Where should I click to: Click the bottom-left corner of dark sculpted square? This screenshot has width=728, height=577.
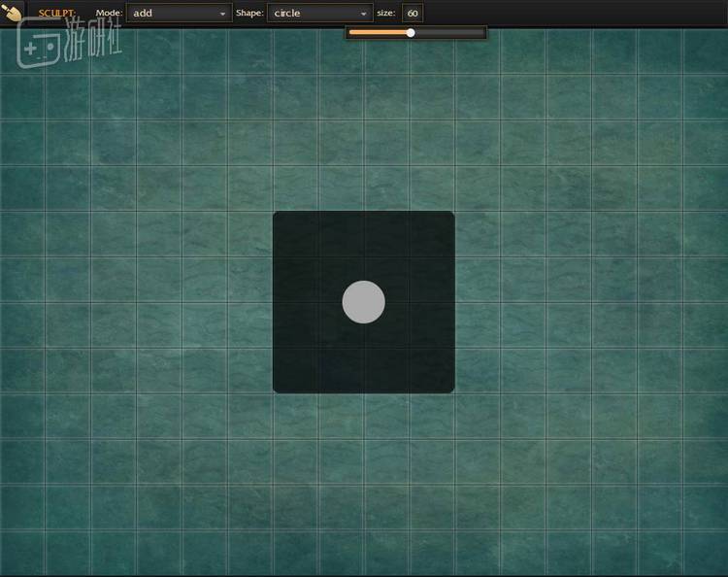coord(277,389)
